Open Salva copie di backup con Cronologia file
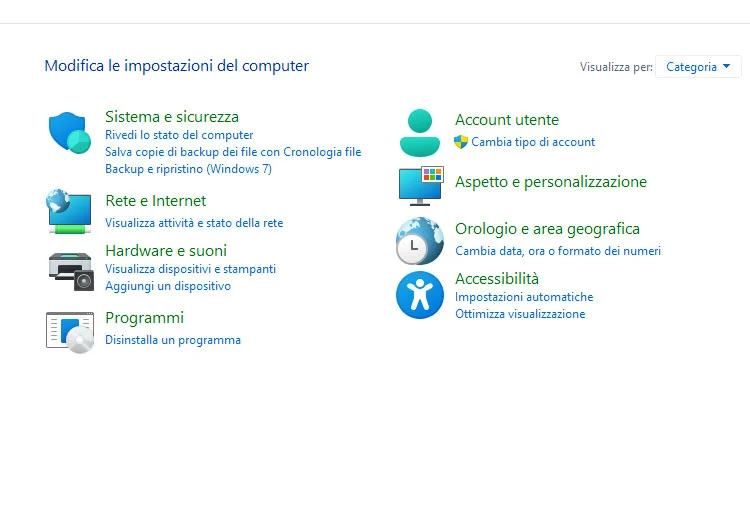 point(233,152)
